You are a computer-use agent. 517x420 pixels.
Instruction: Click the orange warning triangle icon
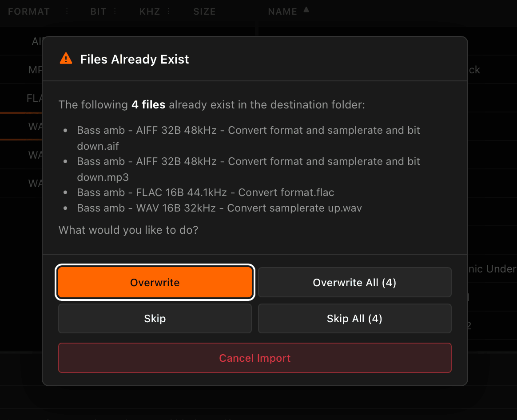click(x=66, y=58)
